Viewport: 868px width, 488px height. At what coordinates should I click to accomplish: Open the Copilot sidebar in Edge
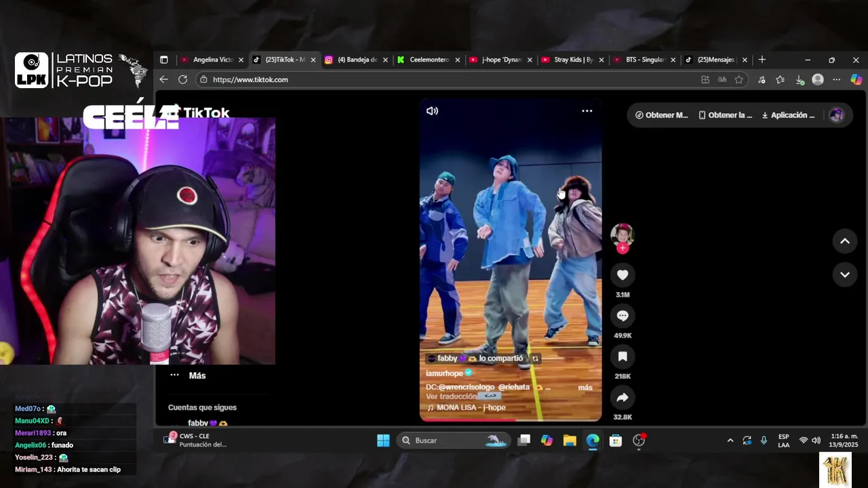pos(856,79)
